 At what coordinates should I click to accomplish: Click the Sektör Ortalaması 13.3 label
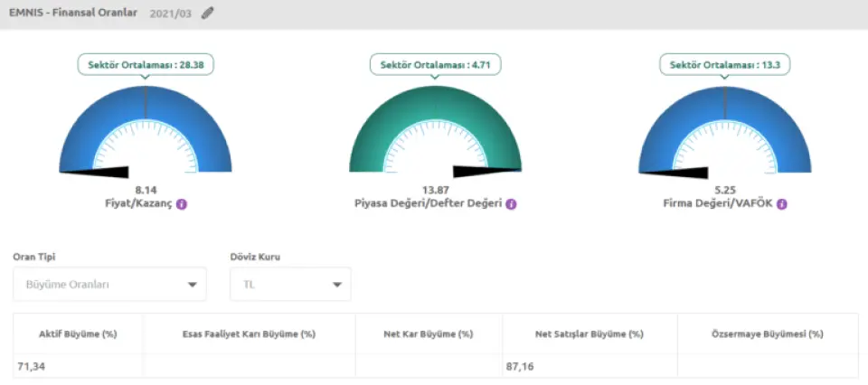[x=724, y=65]
